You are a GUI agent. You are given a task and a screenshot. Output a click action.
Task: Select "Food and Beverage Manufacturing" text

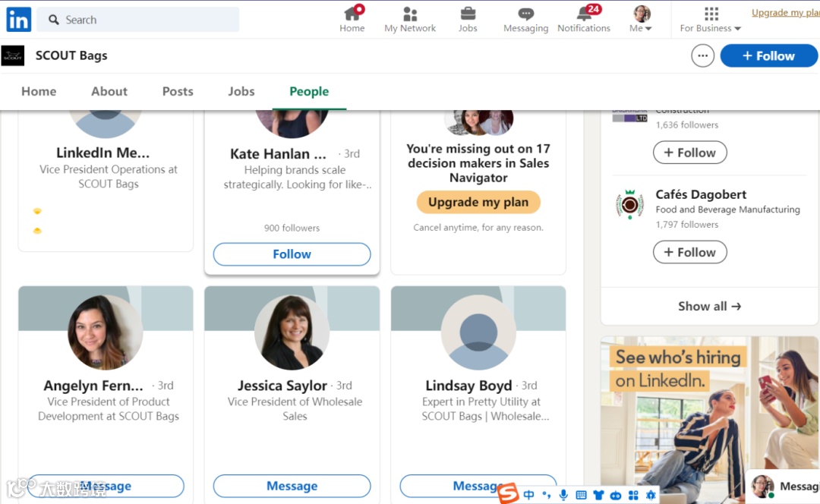click(727, 209)
